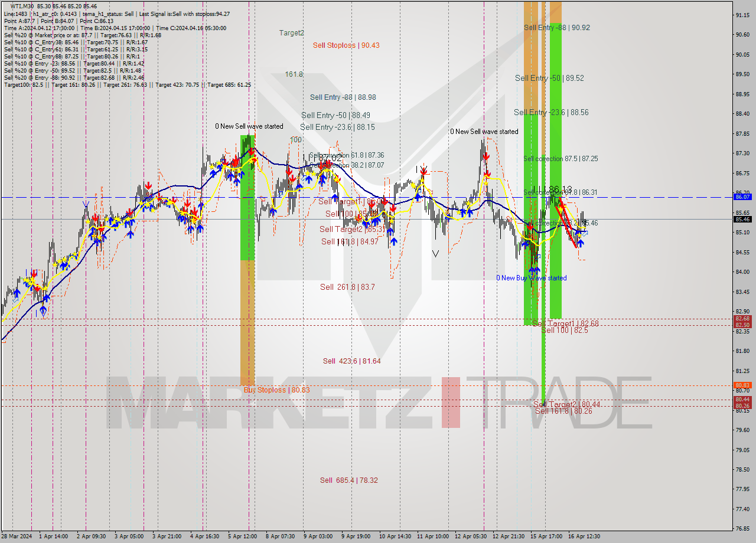Select the '3 Apr 21:00' time label

167,537
